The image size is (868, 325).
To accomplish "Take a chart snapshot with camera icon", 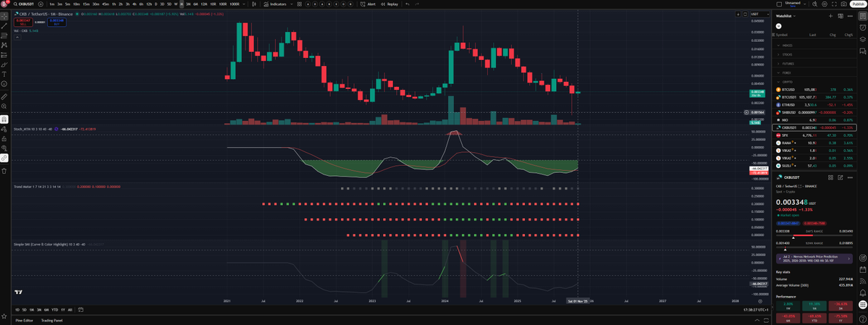I will pyautogui.click(x=843, y=4).
